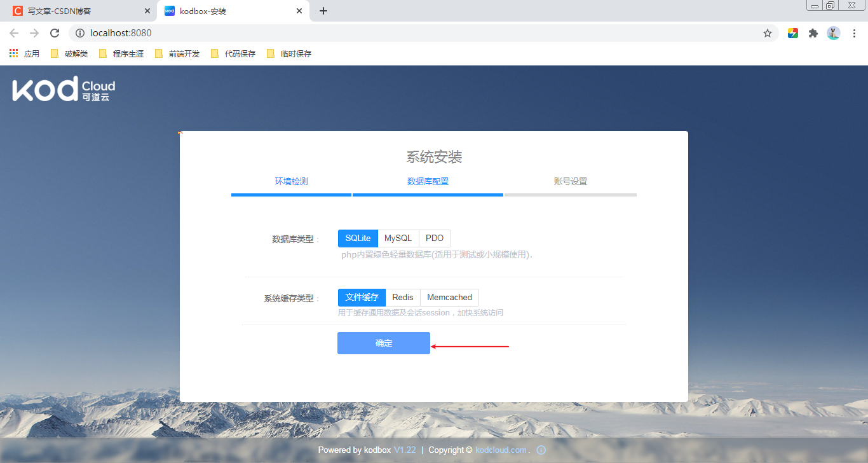Click the 系统缓存类型 label
The image size is (868, 463).
coord(289,298)
